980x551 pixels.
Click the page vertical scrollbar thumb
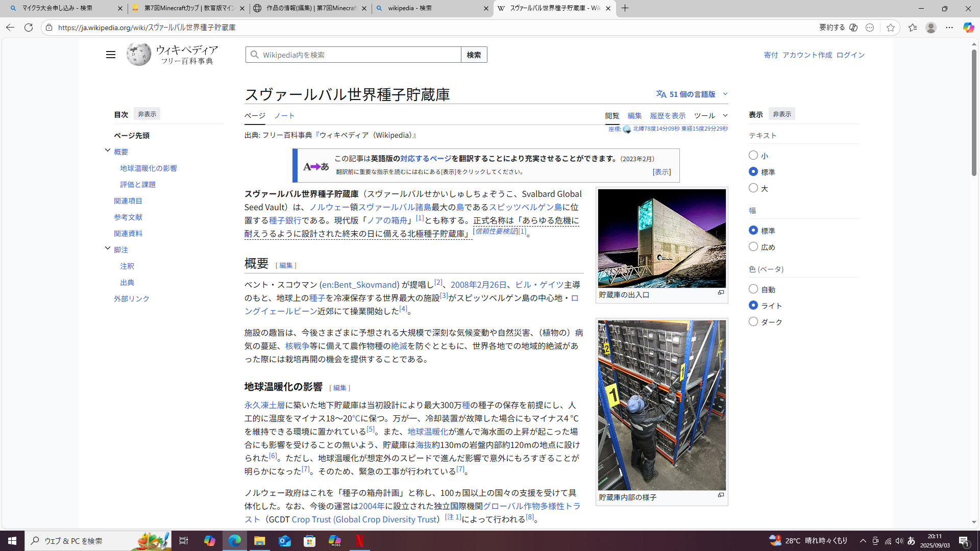point(974,112)
